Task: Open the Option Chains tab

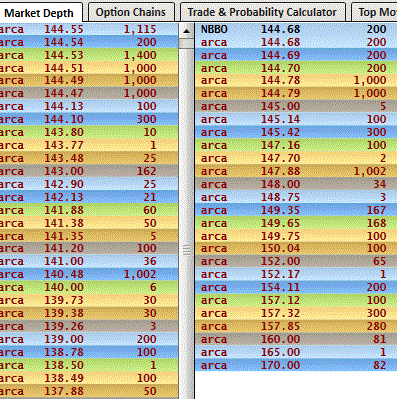Action: tap(131, 12)
